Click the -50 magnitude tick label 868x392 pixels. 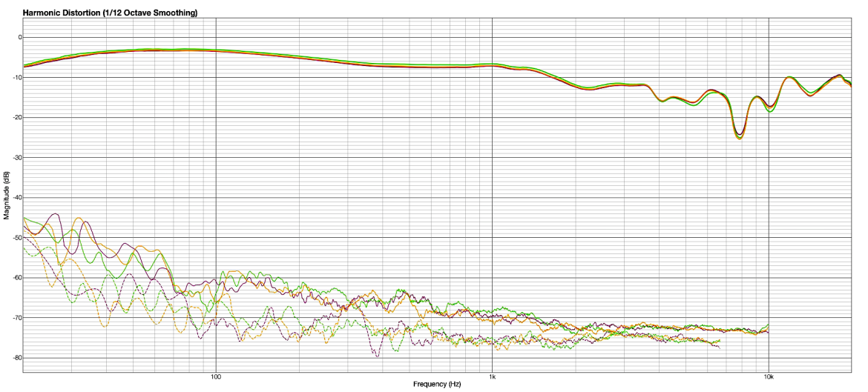(18, 238)
